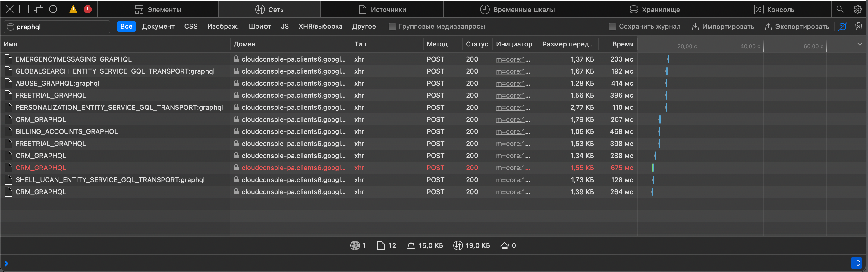The image size is (868, 272).
Task: Open filter options inside the graphql search field
Action: pos(11,26)
